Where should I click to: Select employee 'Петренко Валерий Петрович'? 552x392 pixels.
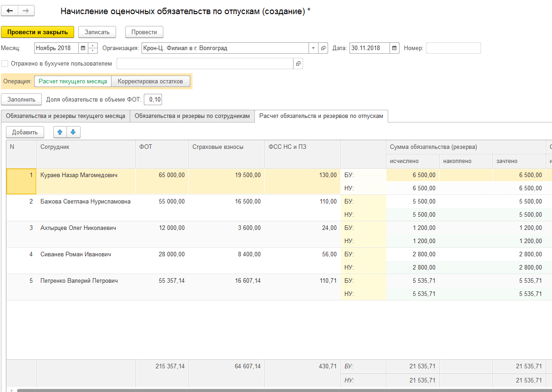click(x=79, y=280)
